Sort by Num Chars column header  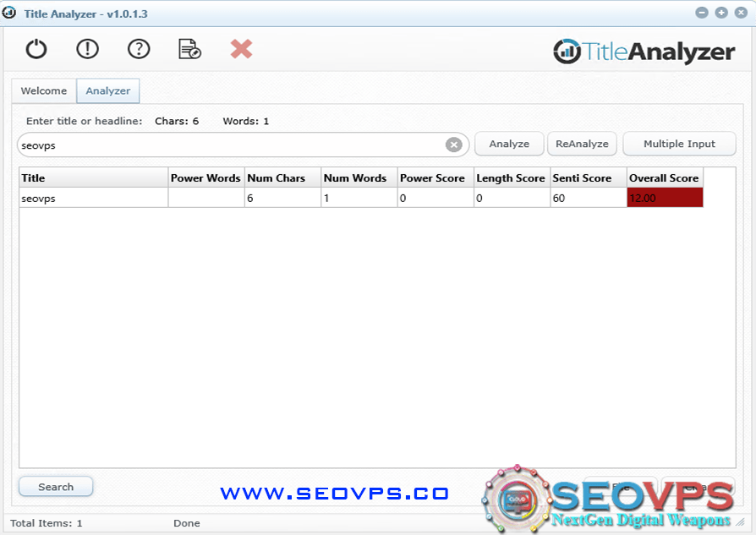coord(282,177)
